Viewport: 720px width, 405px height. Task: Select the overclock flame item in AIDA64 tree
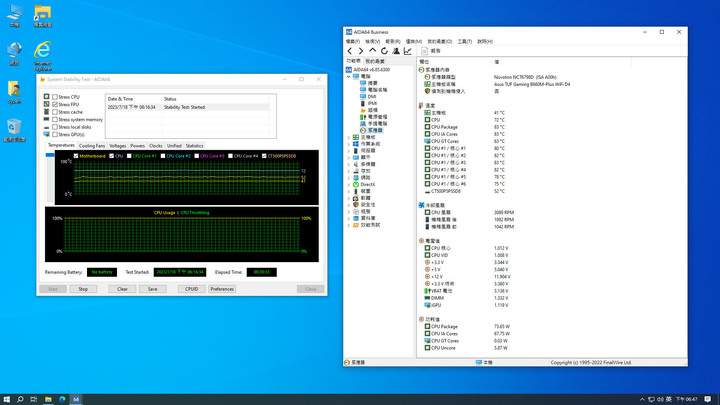pos(369,110)
